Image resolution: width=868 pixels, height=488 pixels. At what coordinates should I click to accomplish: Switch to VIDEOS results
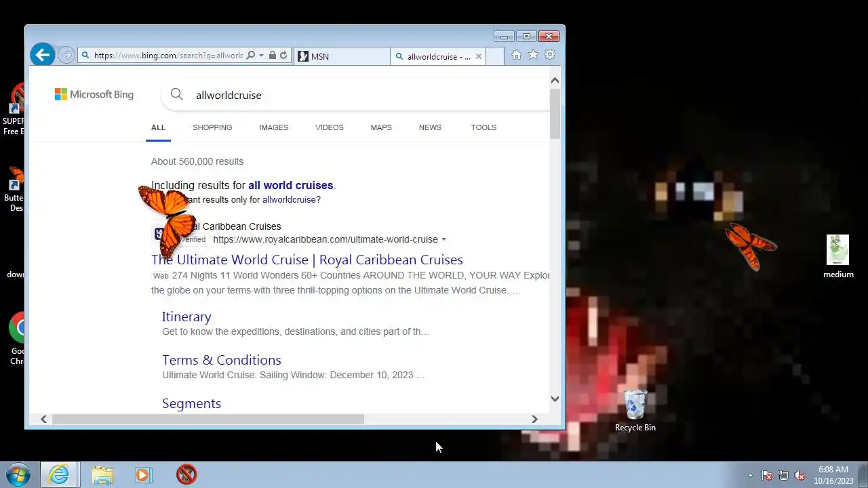coord(329,127)
